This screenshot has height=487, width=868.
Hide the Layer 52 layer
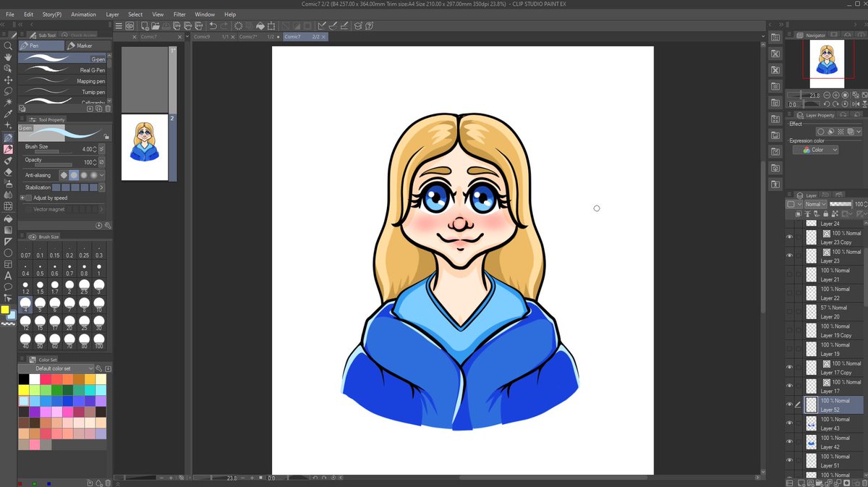(x=790, y=405)
